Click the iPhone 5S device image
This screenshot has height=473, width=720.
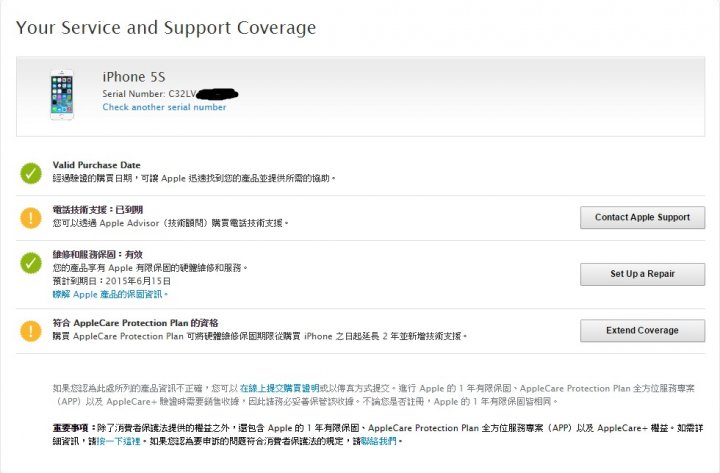[x=62, y=95]
